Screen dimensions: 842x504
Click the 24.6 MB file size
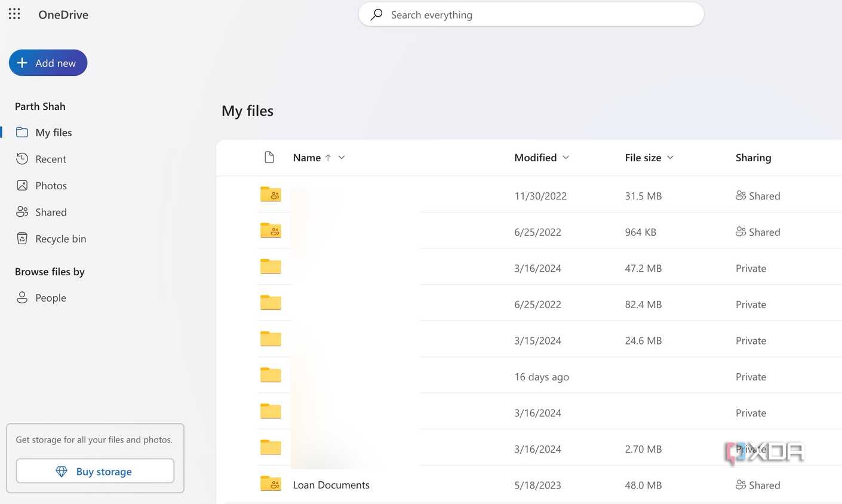[x=643, y=340]
